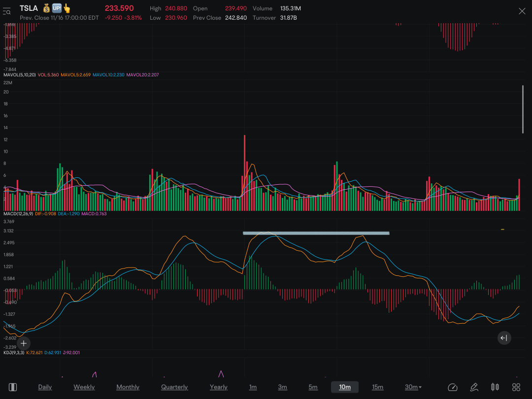Switch to Daily timeframe
Viewport: 532px width, 399px height.
pos(45,387)
